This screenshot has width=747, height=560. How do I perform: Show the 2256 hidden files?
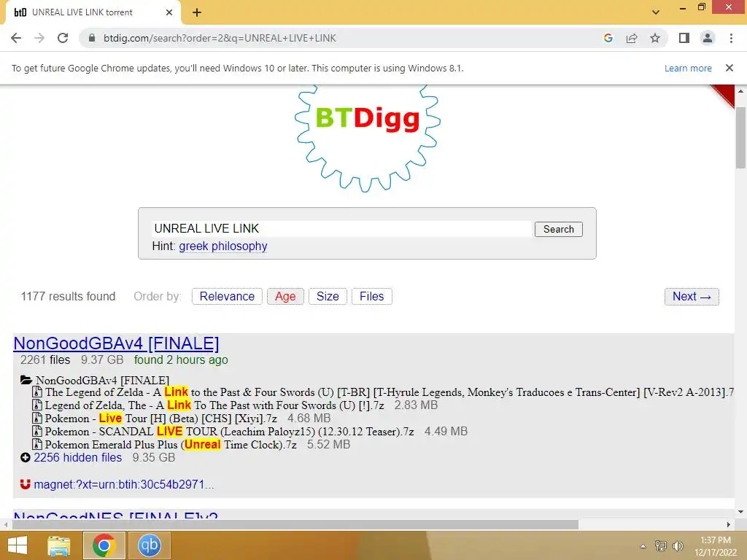(77, 458)
